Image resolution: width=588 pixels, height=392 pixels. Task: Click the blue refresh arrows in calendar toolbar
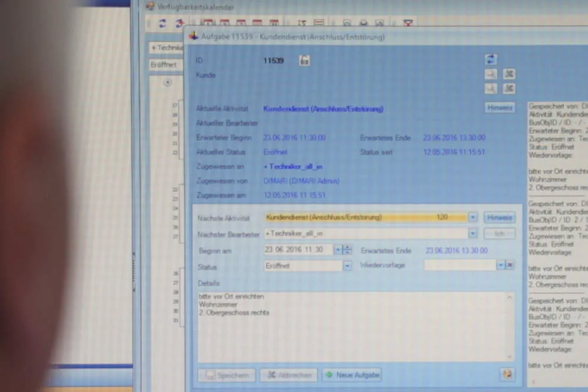pyautogui.click(x=162, y=24)
